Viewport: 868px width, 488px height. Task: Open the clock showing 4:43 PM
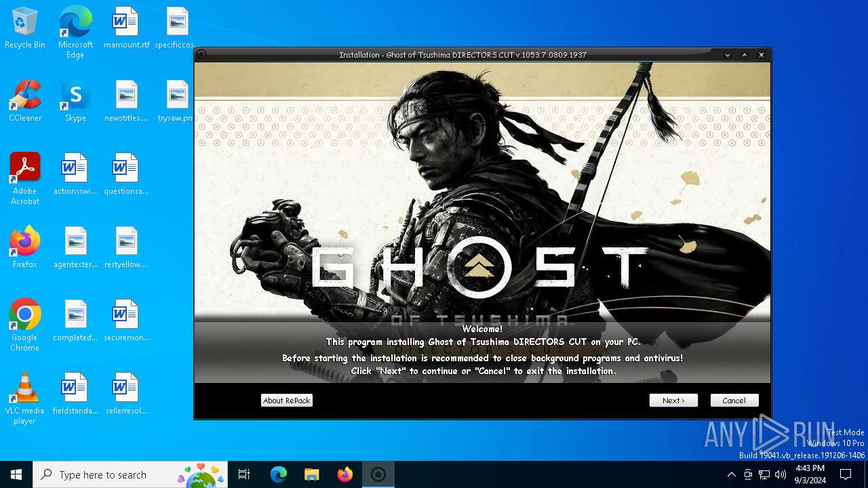pyautogui.click(x=810, y=474)
